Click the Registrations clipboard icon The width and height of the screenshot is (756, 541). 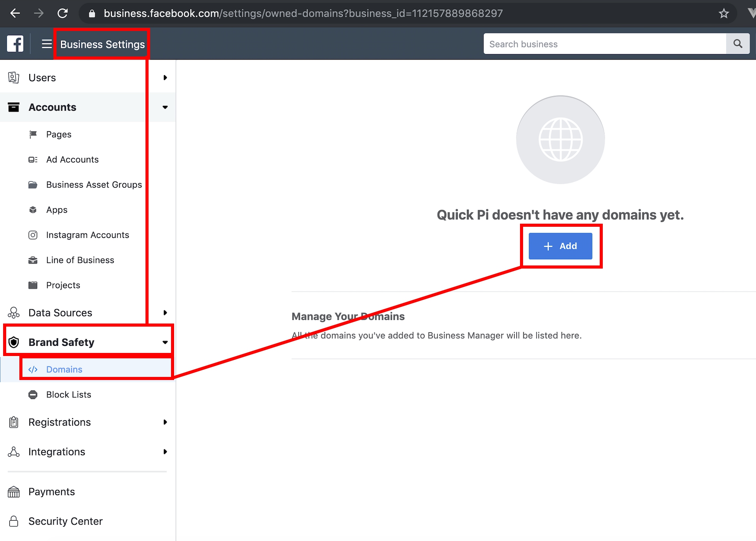[x=14, y=422]
